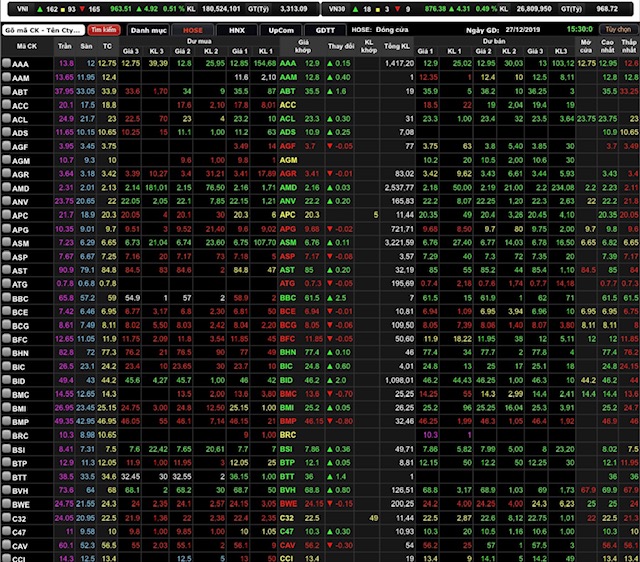Viewport: 640px width, 562px height.
Task: Click the clock time 15:30:0
Action: (x=580, y=29)
